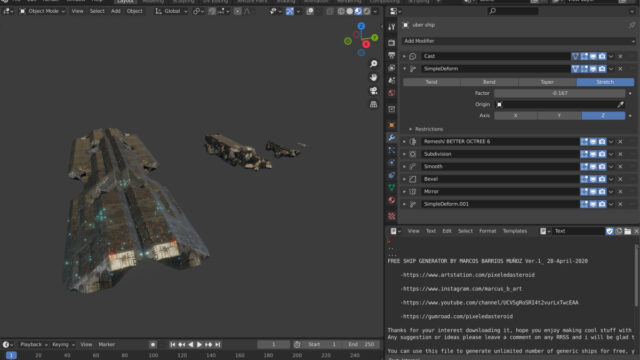640x360 pixels.
Task: Open the Scene properties tab
Action: point(391,80)
